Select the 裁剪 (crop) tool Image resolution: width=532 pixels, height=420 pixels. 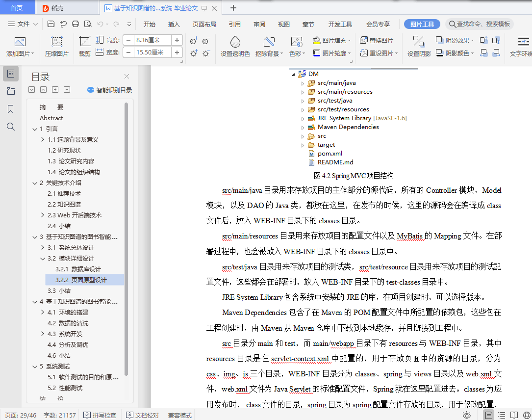click(84, 47)
